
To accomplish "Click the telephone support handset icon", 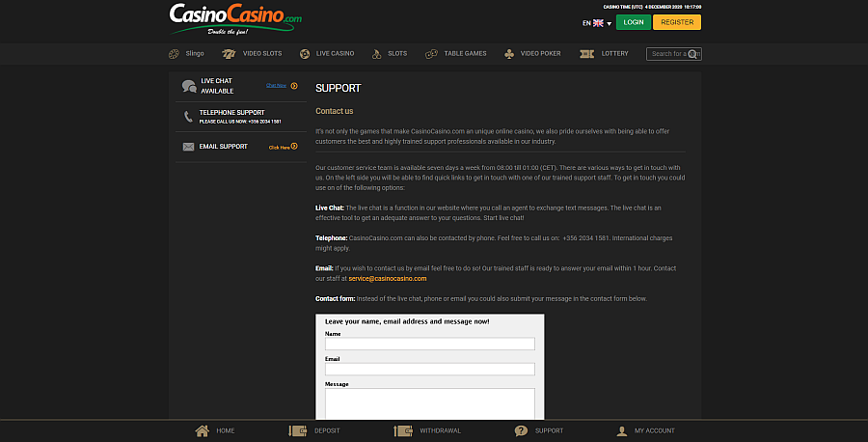I will tap(188, 117).
